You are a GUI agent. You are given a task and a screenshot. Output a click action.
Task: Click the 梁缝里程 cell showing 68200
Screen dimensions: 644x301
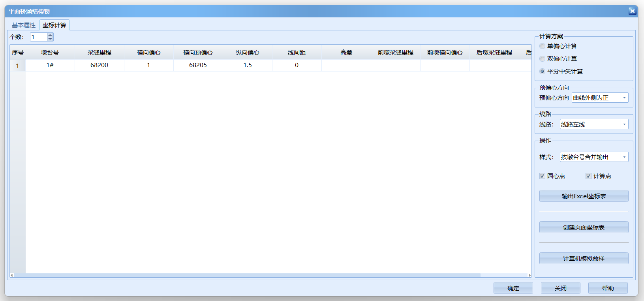[99, 65]
